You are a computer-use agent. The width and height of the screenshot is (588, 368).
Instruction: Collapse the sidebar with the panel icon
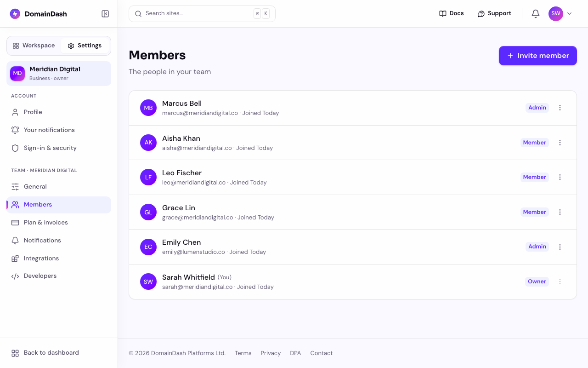click(x=105, y=14)
